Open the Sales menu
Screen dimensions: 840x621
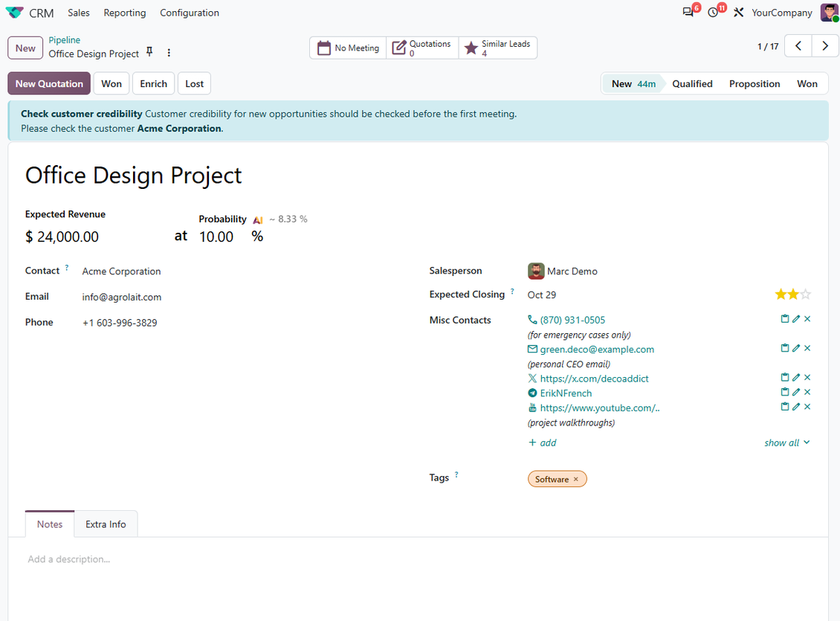78,13
